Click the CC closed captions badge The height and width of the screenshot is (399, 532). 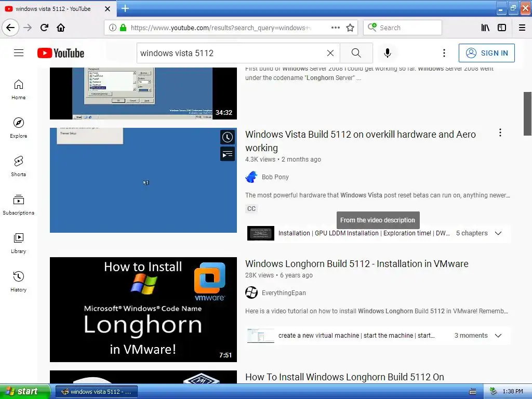point(251,209)
